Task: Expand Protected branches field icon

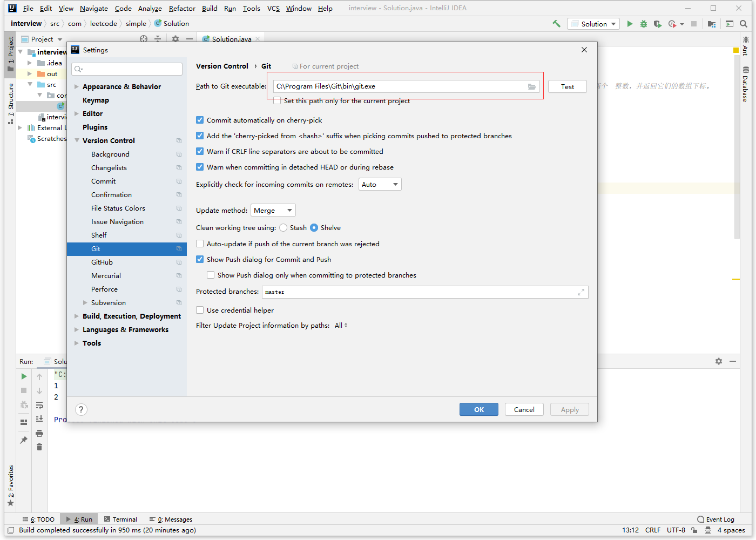Action: coord(581,292)
